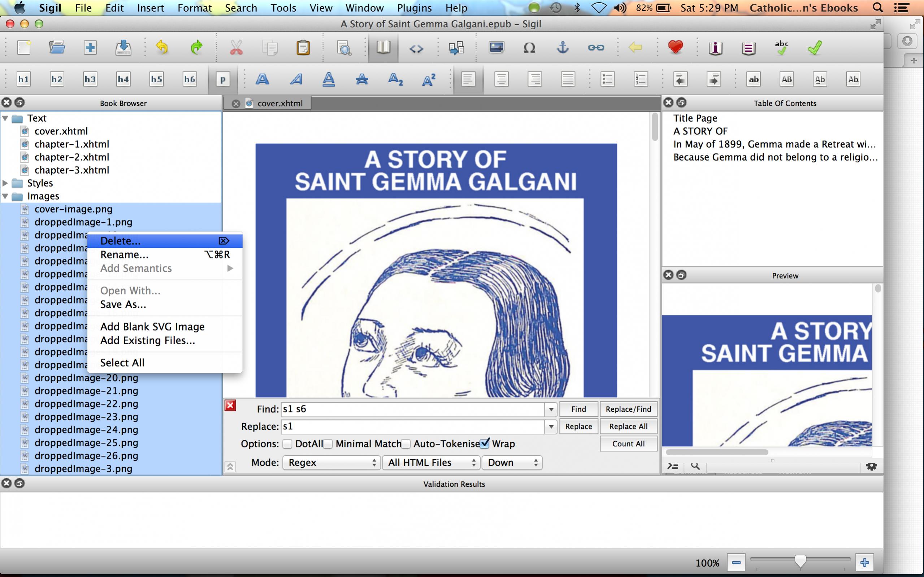This screenshot has height=577, width=924.
Task: Click the Replace All button
Action: [629, 426]
